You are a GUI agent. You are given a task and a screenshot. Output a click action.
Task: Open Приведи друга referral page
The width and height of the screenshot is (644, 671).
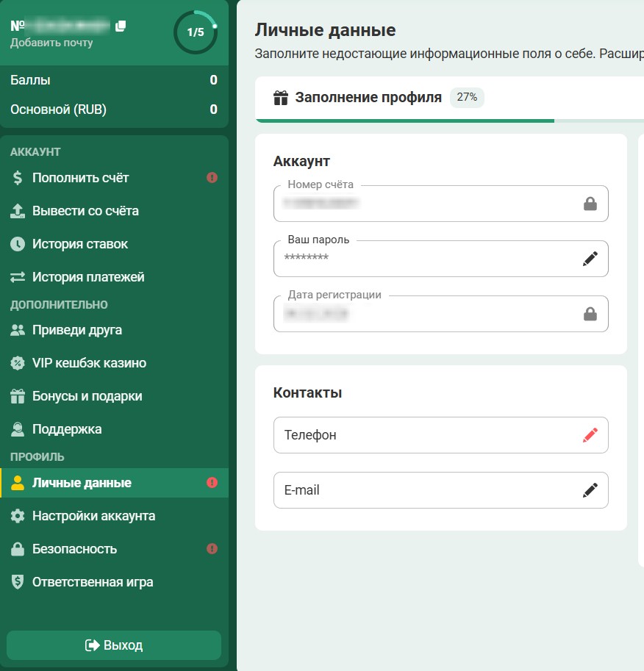coord(76,330)
